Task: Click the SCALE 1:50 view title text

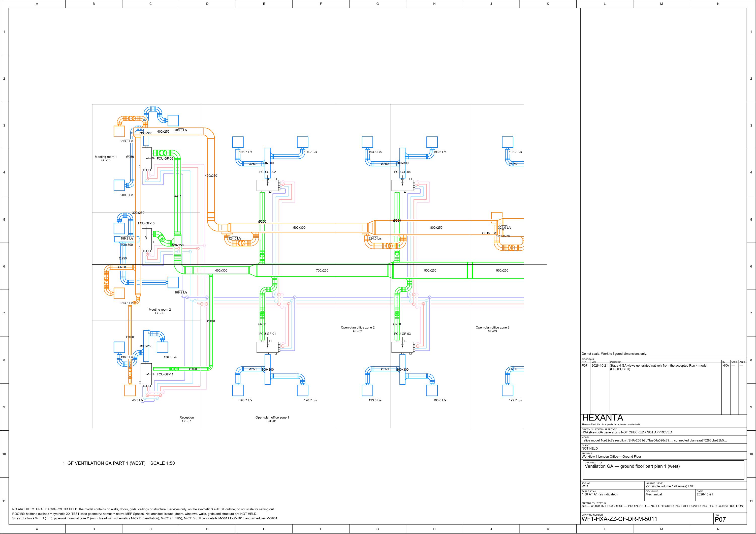Action: (163, 463)
